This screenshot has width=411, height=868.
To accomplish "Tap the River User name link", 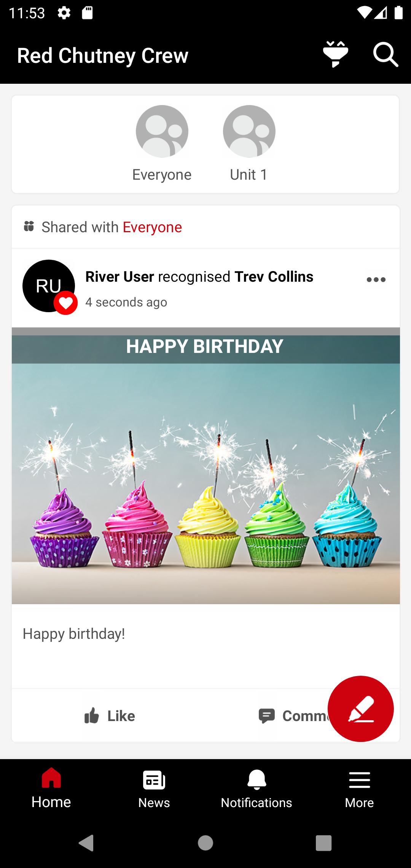I will pyautogui.click(x=120, y=277).
